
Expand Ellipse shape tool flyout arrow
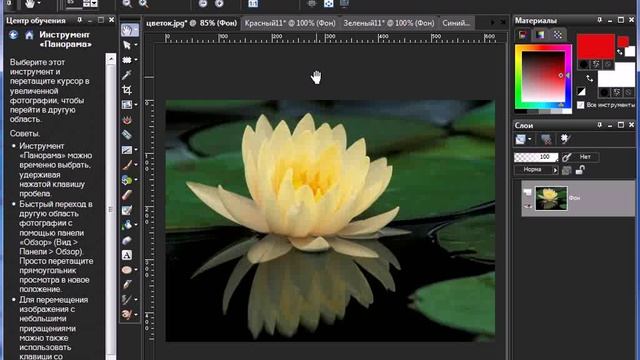(136, 270)
